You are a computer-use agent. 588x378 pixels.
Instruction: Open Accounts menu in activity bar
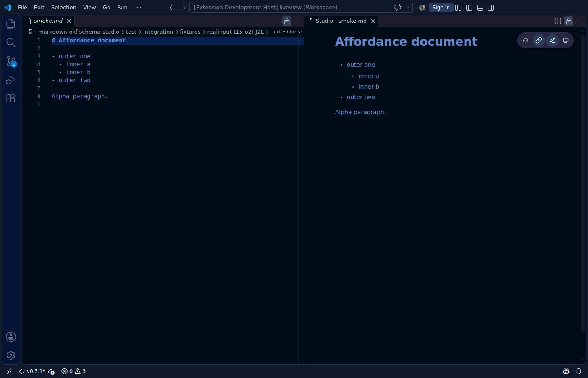tap(11, 337)
